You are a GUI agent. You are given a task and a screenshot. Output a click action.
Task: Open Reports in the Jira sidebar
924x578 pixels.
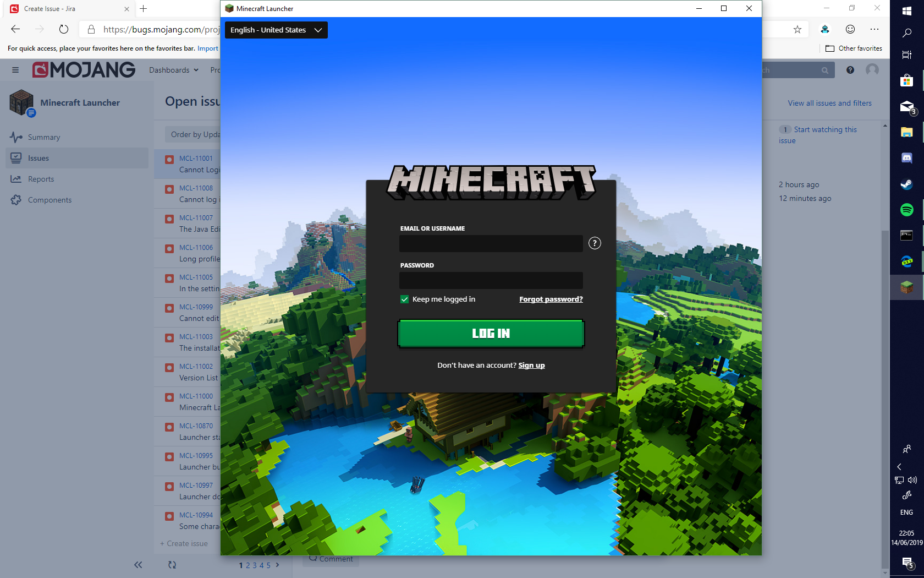coord(78,179)
